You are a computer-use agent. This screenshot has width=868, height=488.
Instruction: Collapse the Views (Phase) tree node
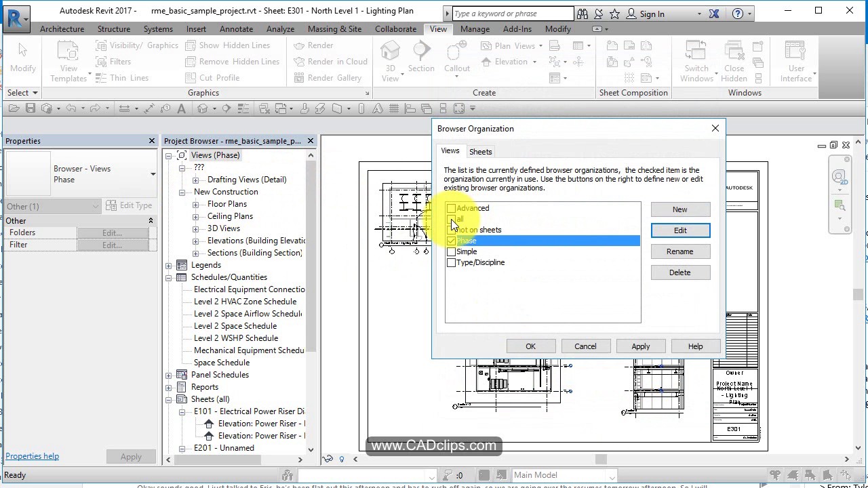tap(169, 155)
